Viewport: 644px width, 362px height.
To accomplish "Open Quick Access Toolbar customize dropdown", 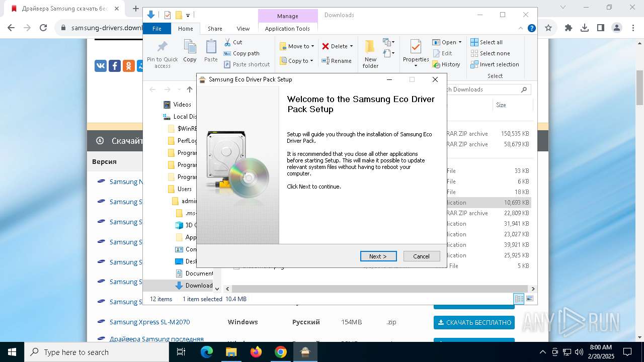I will pos(188,16).
